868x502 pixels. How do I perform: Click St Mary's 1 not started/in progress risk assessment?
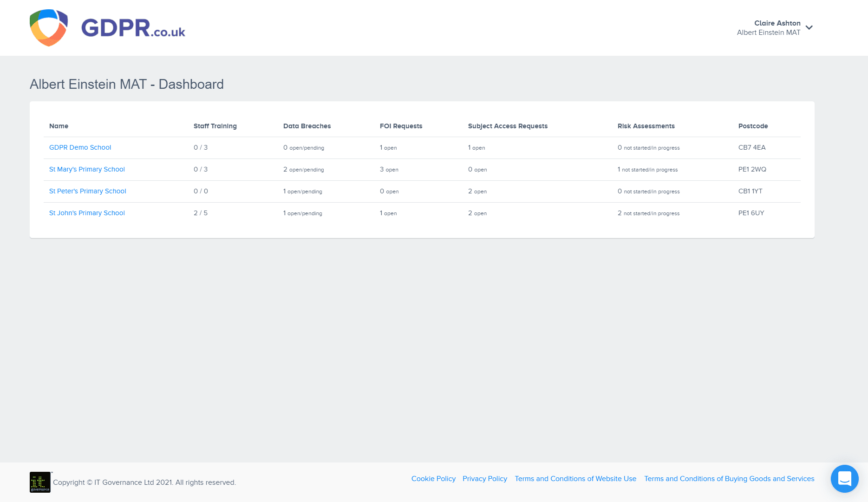coord(647,169)
